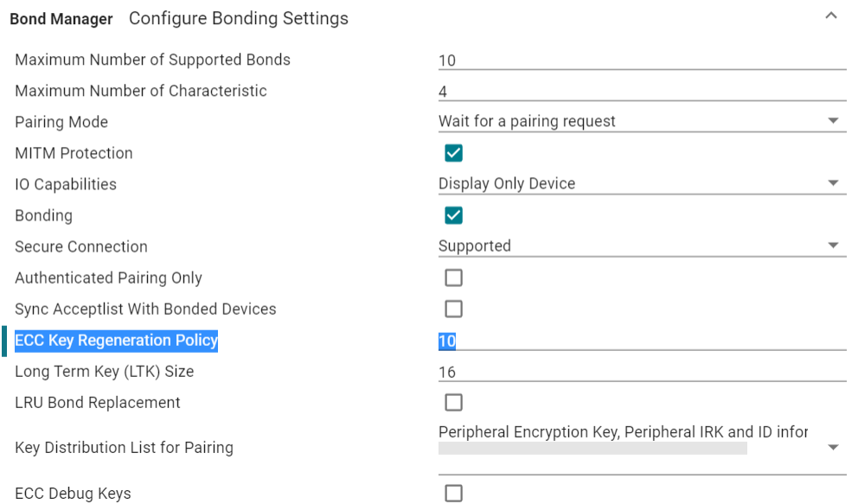The height and width of the screenshot is (504, 858).
Task: Enable the ECC Debug Keys checkbox
Action: [453, 494]
